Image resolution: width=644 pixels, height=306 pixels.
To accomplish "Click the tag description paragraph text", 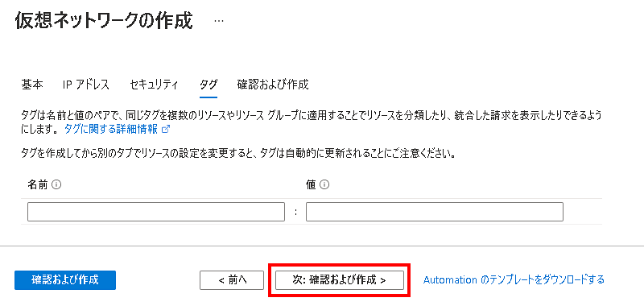I will coord(312,122).
